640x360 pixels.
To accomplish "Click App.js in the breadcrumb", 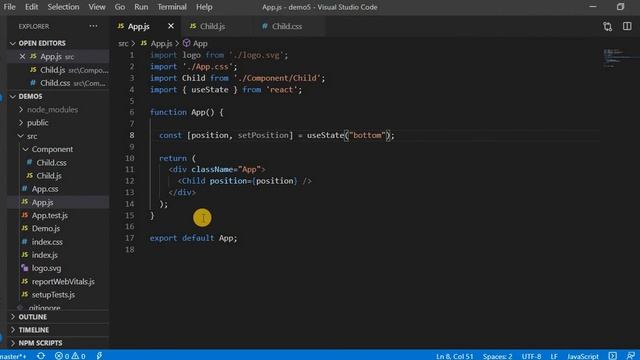I will click(161, 43).
